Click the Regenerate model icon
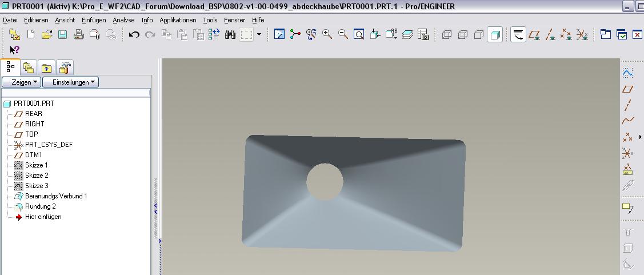The image size is (644, 275). coord(214,34)
